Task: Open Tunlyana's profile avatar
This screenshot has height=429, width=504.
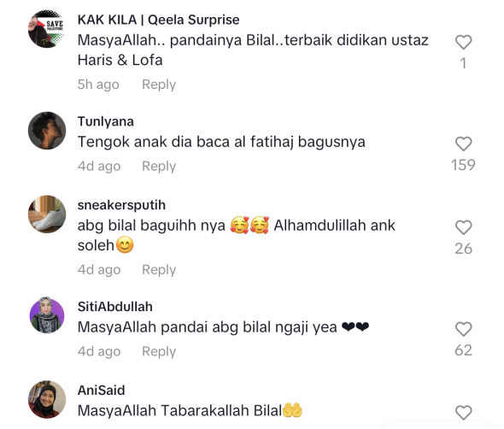Action: [47, 131]
